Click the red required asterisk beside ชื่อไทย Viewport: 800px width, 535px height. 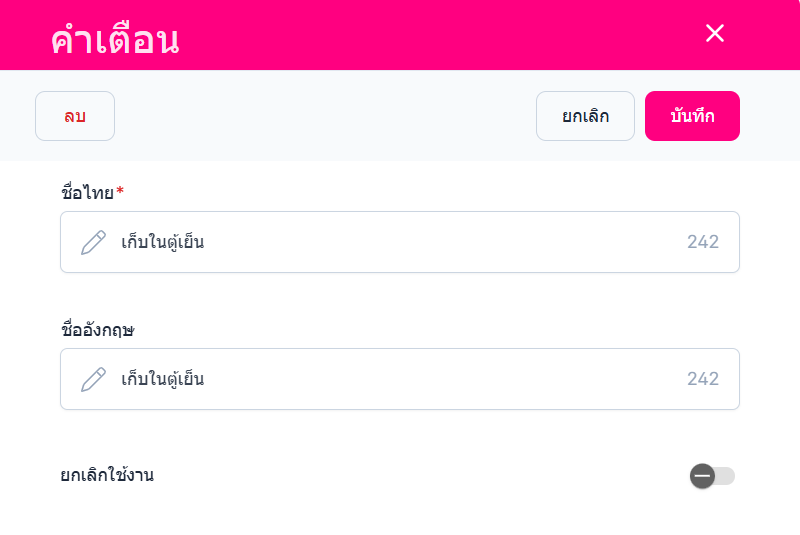[120, 191]
